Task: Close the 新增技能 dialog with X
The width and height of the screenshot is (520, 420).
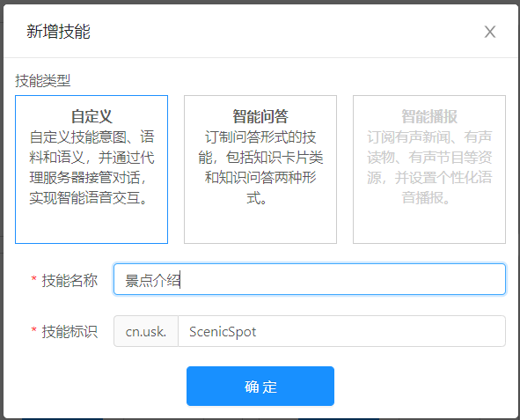Action: [490, 32]
